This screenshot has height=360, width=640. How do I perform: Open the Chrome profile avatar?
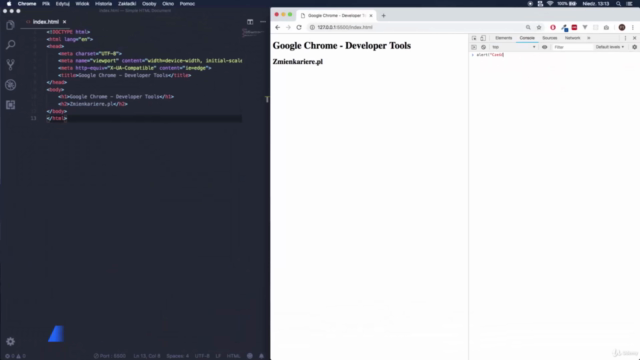(622, 27)
